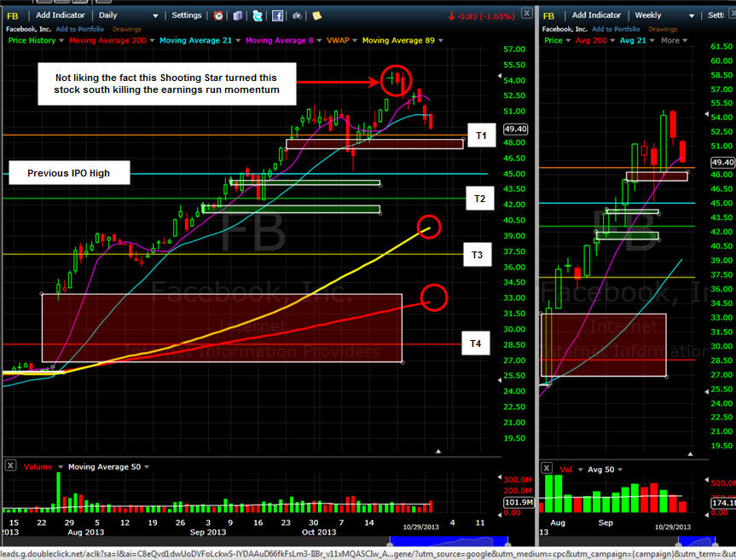Click the axis marker triangle beside 300.00M volume
Screen dimensions: 736x560
[500, 477]
